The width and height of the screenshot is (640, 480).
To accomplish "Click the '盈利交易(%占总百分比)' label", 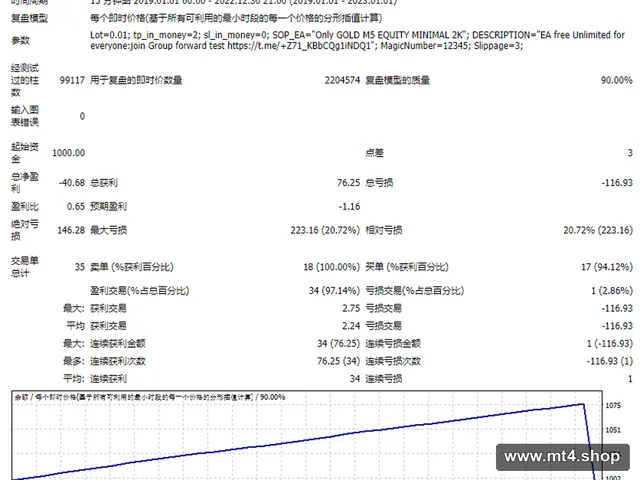I will 140,291.
